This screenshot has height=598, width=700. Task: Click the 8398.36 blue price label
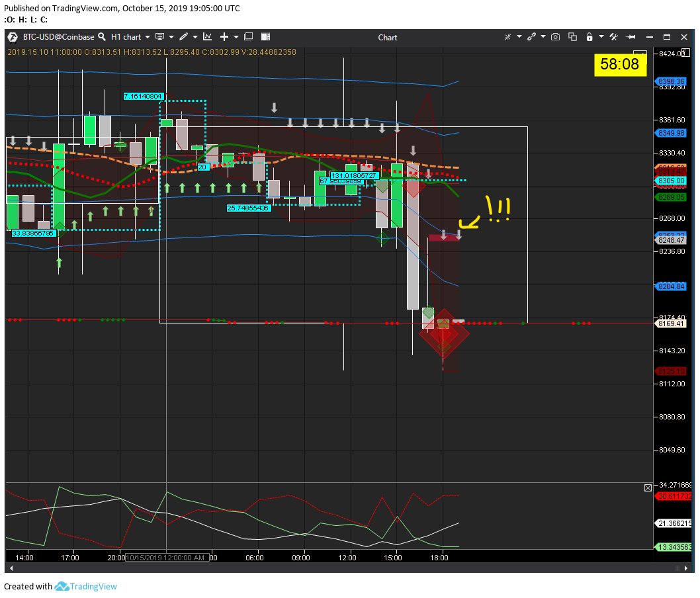[x=671, y=81]
